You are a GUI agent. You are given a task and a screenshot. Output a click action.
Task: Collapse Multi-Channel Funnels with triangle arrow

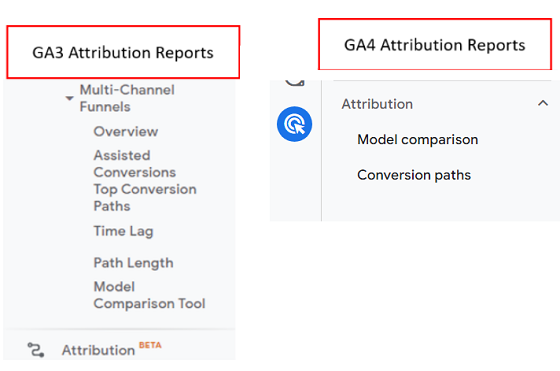point(69,98)
